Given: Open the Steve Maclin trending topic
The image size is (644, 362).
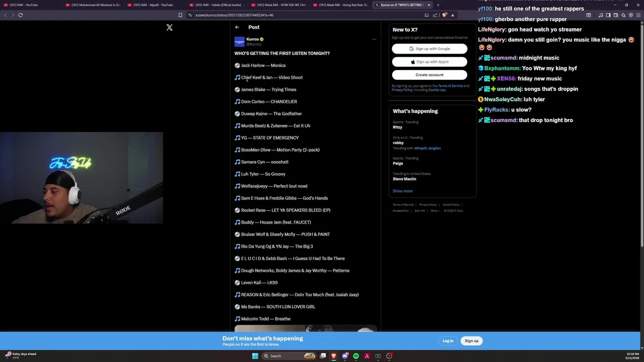Looking at the screenshot, I should pos(405,179).
